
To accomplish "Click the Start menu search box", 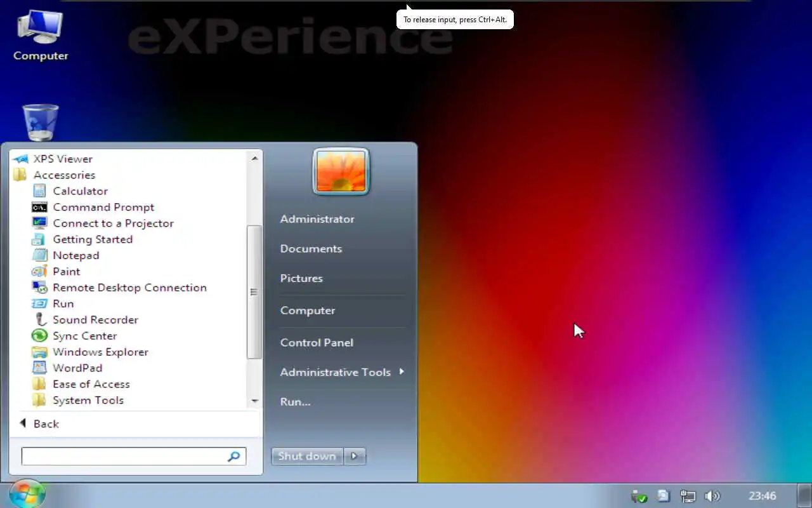I will point(134,456).
